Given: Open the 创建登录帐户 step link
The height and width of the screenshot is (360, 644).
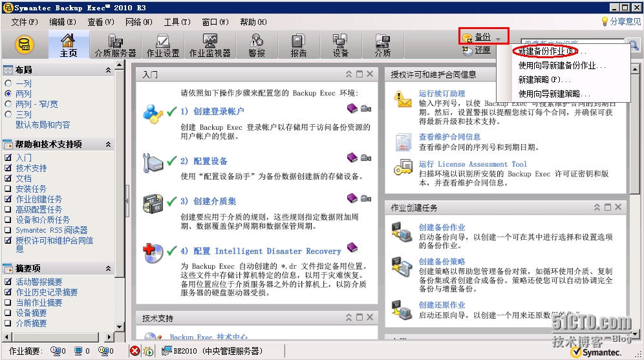Looking at the screenshot, I should click(212, 111).
